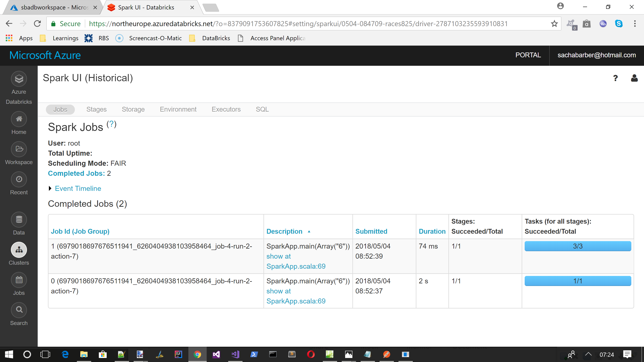
Task: Show hidden system tray icons chevron
Action: [588, 354]
